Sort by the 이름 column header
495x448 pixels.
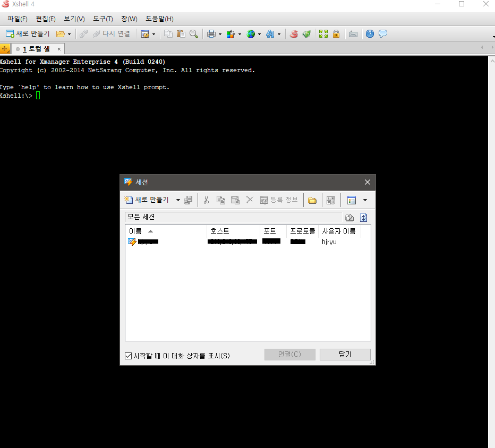click(166, 231)
